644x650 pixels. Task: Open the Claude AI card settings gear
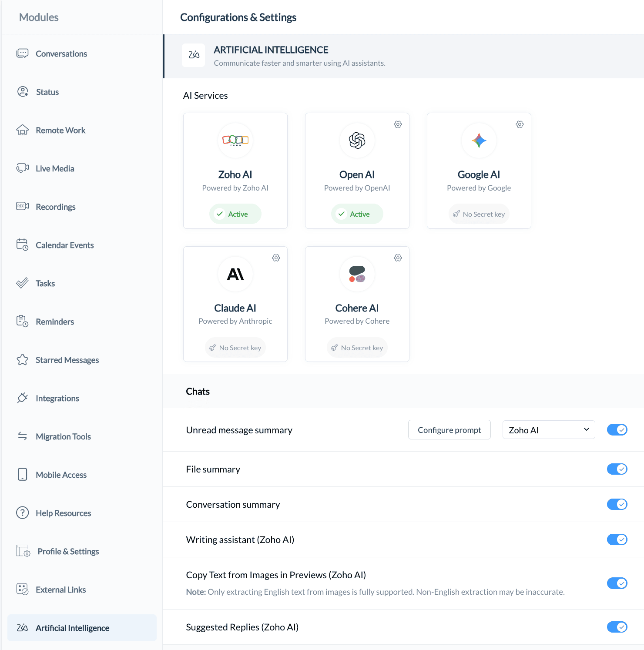pyautogui.click(x=276, y=258)
